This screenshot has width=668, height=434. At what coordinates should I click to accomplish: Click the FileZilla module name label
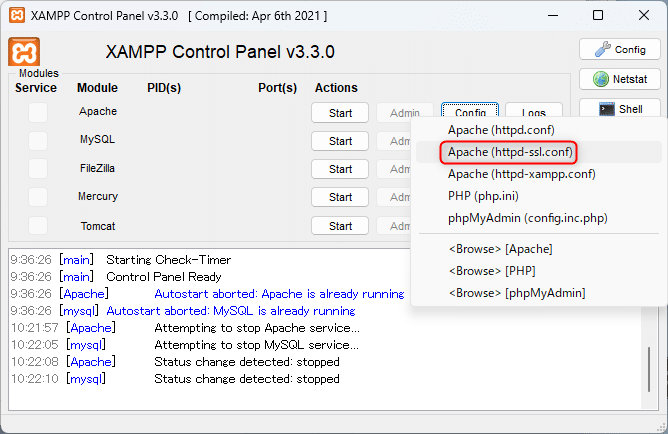tap(98, 168)
